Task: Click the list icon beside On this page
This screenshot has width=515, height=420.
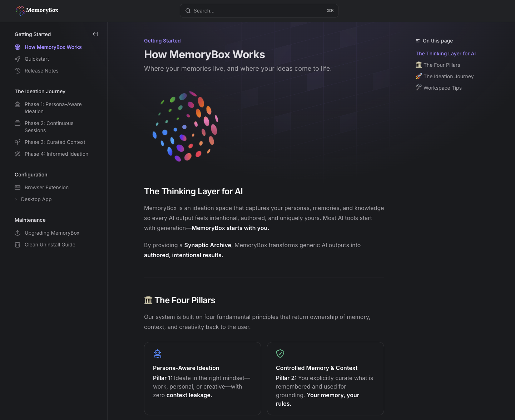Action: [418, 41]
